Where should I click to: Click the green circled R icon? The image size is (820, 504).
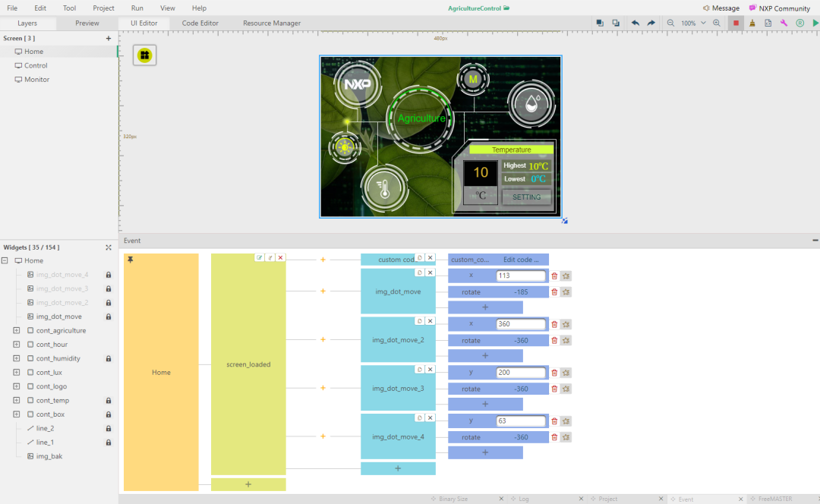(799, 23)
